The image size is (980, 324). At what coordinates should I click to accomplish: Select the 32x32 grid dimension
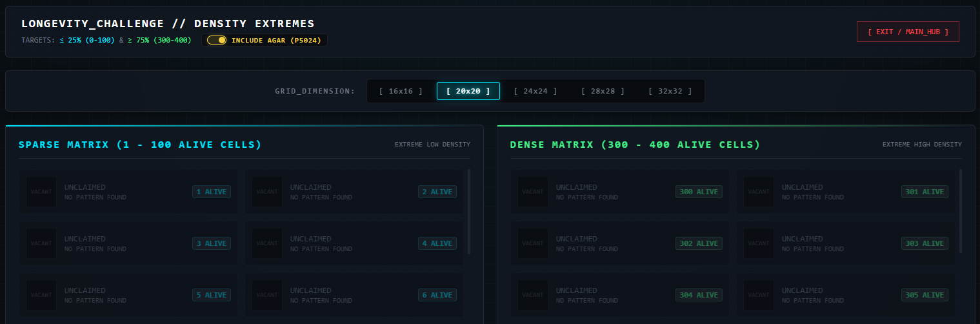point(670,91)
